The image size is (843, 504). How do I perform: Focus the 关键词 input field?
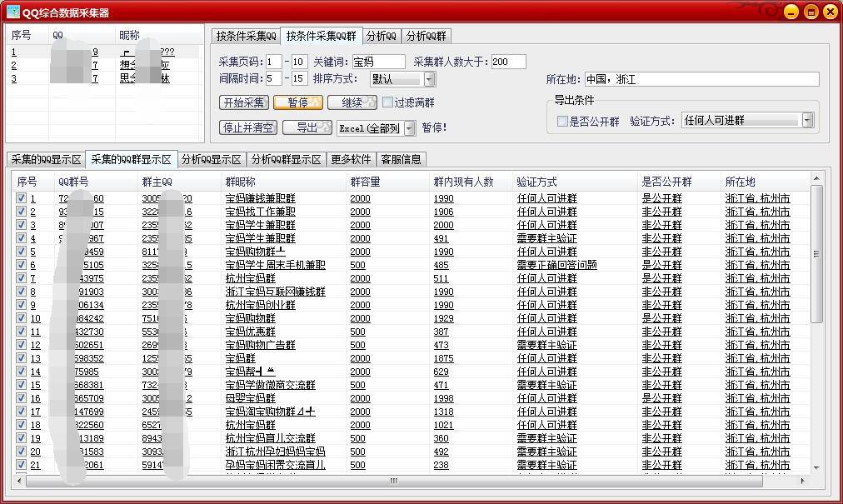(x=378, y=62)
